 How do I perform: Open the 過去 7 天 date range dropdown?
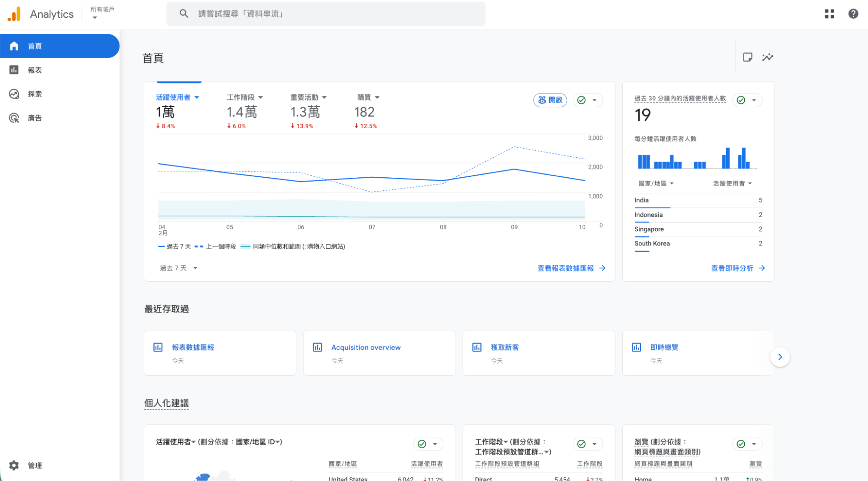[x=178, y=268]
